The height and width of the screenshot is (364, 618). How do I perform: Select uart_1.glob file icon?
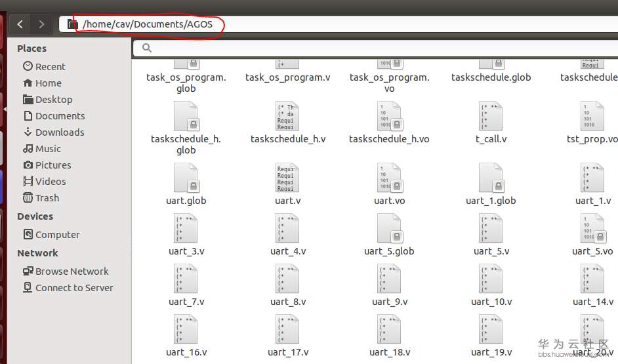pos(491,178)
